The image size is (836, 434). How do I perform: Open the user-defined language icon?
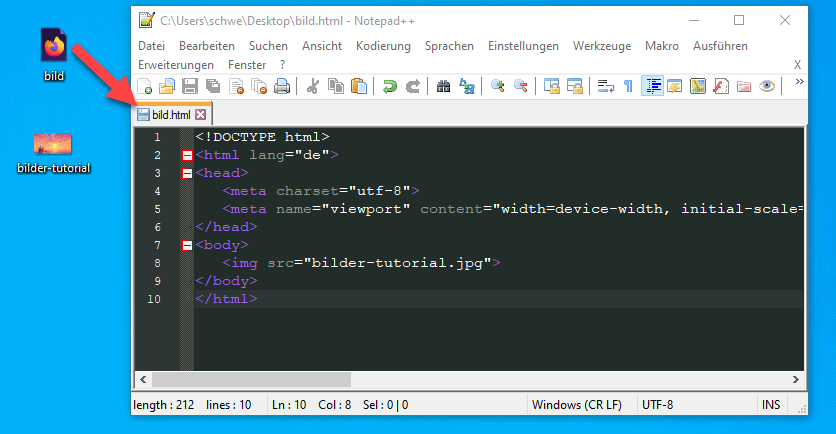[x=674, y=86]
